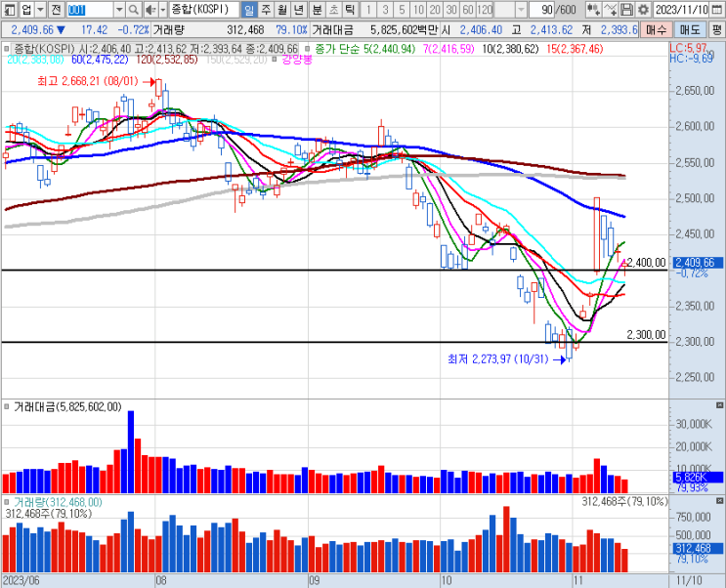
Task: Click the 종합(KOSPI) chart legend marker
Action: click(x=7, y=49)
